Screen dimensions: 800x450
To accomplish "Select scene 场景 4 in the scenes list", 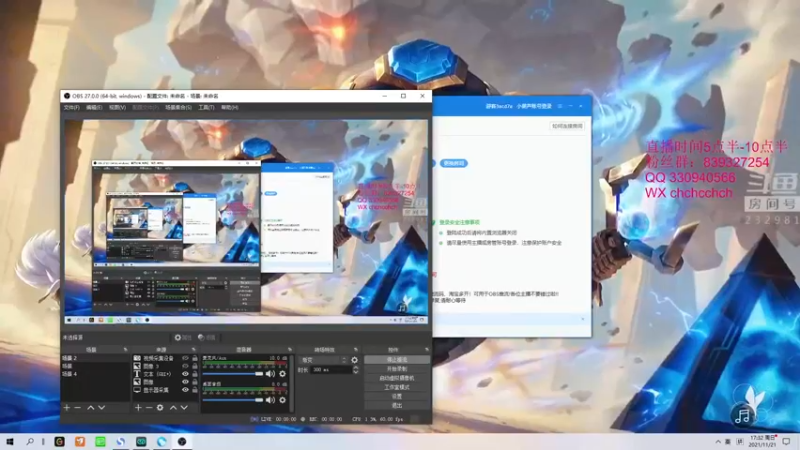I will pos(95,374).
